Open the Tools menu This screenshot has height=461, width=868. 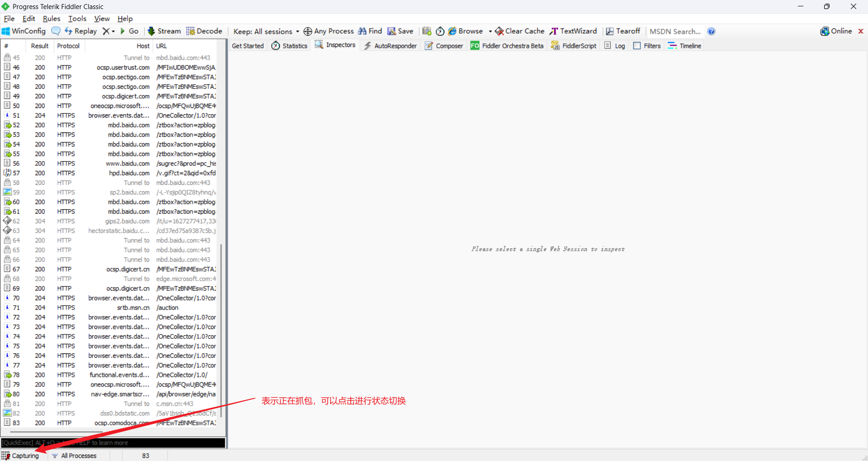pos(77,19)
